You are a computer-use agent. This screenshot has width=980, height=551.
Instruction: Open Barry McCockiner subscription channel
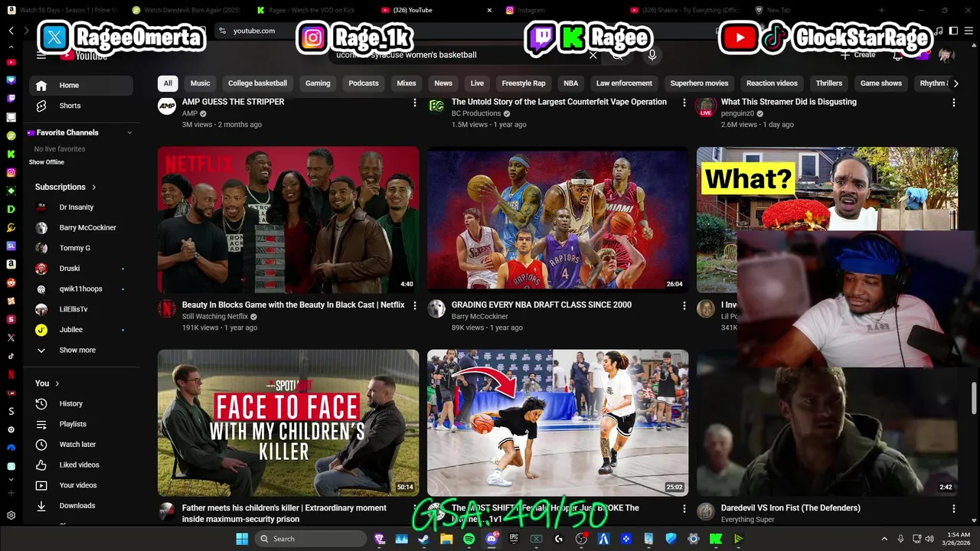click(x=81, y=227)
